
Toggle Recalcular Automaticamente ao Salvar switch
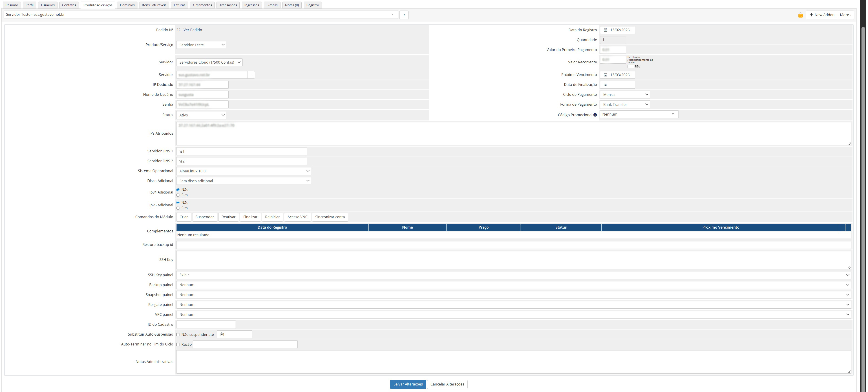(631, 67)
